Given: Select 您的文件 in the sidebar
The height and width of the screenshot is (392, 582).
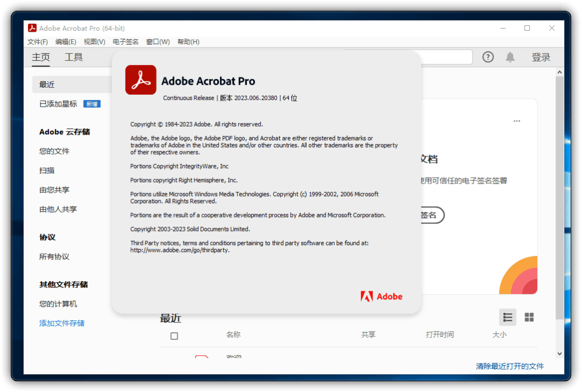Looking at the screenshot, I should pos(54,151).
